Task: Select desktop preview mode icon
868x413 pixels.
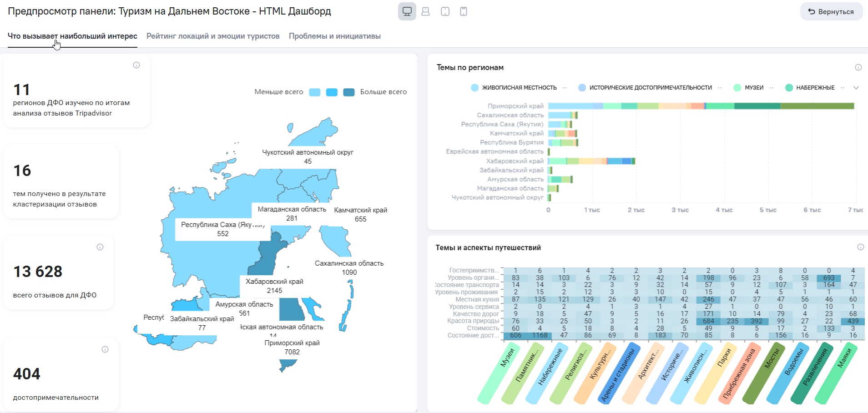Action: pos(407,11)
